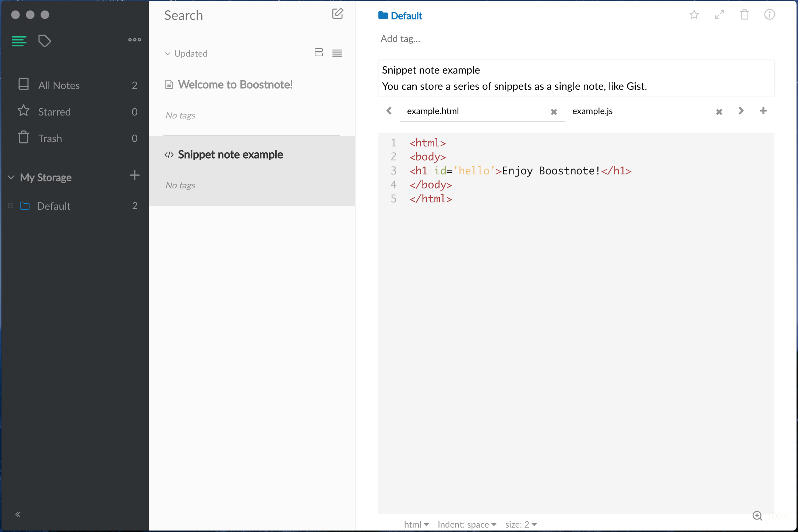Screen dimensions: 798x532
Task: Open the note info icon
Action: pyautogui.click(x=770, y=15)
